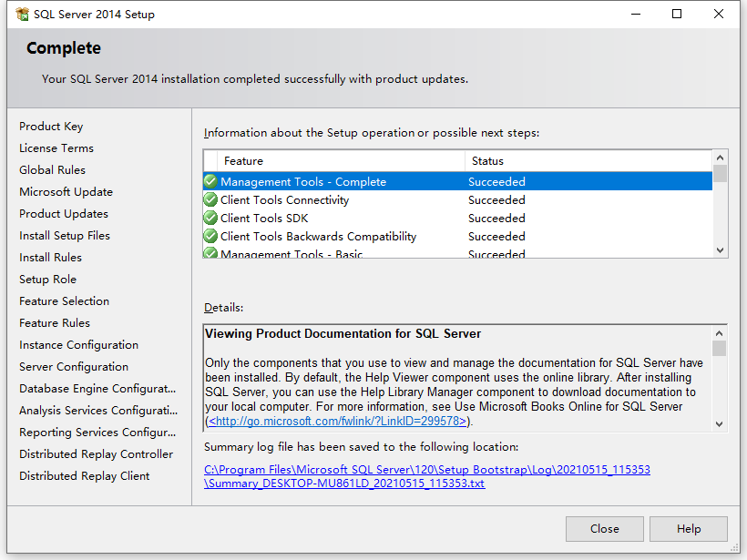Viewport: 747px width, 560px height.
Task: Click Setup Role step in sidebar
Action: pos(47,280)
